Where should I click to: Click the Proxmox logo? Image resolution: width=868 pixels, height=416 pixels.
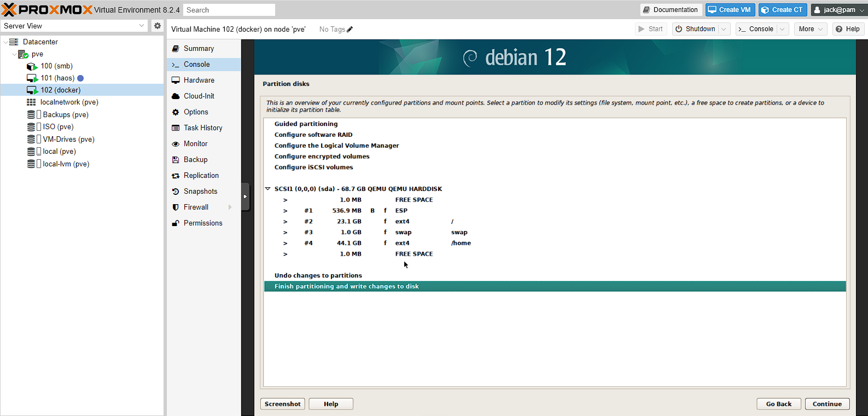(47, 9)
